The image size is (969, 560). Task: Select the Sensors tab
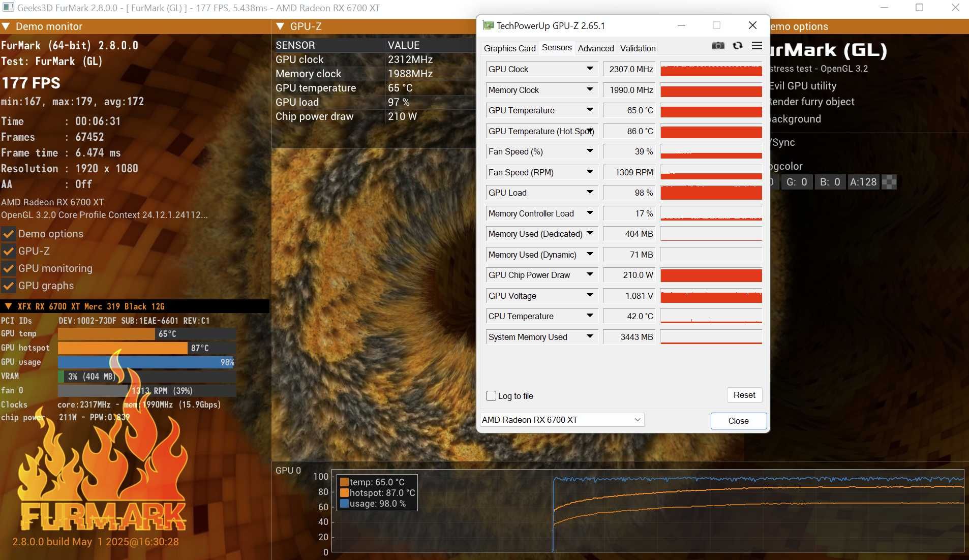coord(557,48)
